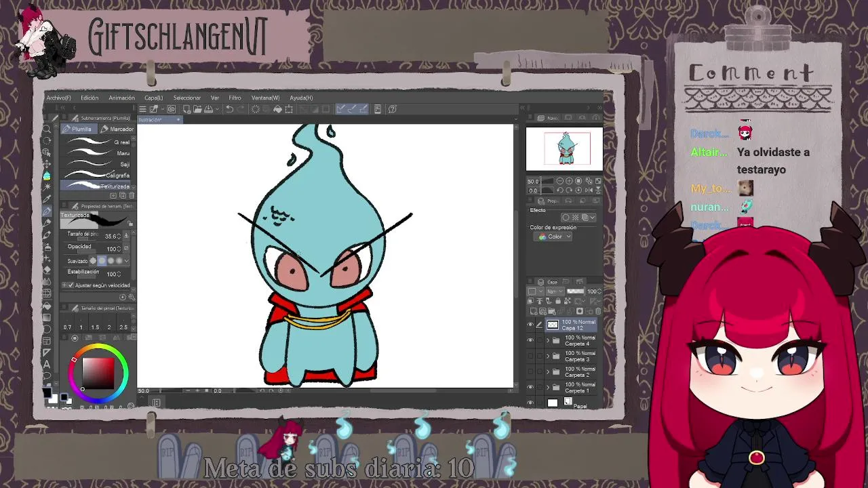Image resolution: width=868 pixels, height=488 pixels.
Task: Click the Redo arrow in command bar
Action: click(x=241, y=109)
